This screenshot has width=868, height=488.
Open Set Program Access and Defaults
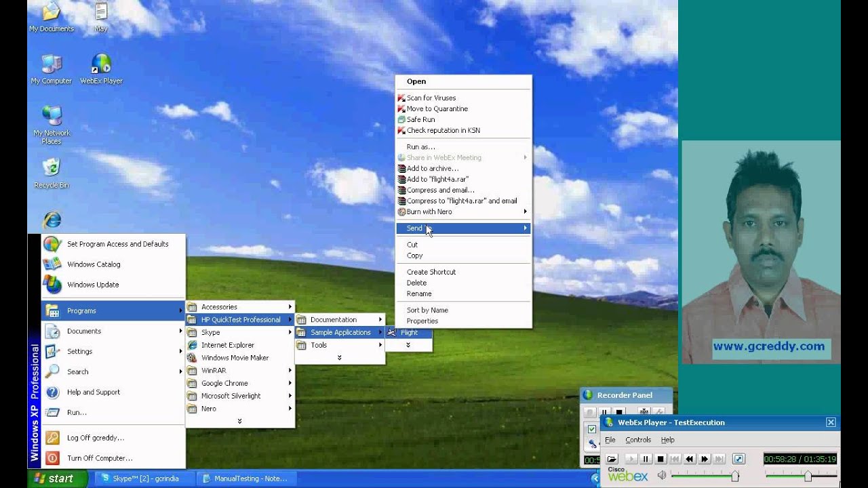(113, 244)
